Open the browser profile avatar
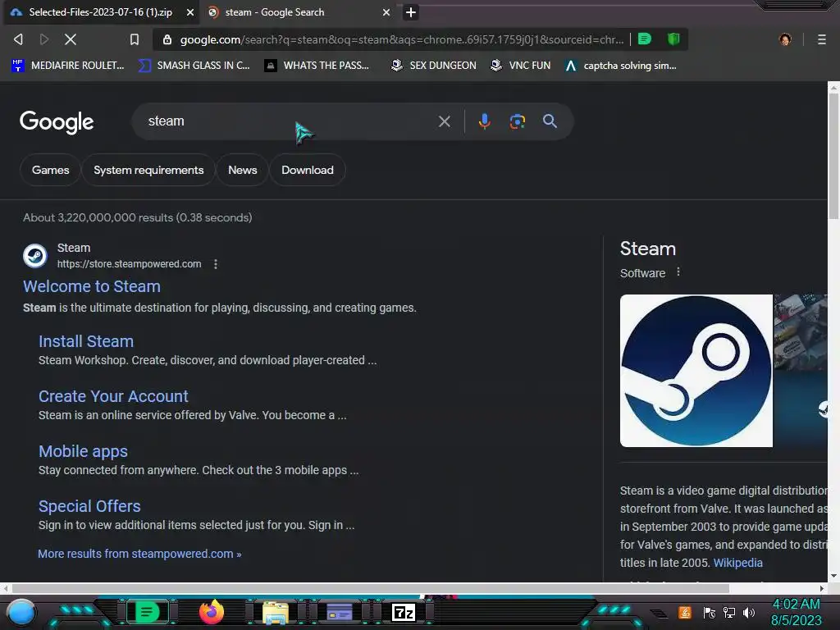 pyautogui.click(x=785, y=39)
